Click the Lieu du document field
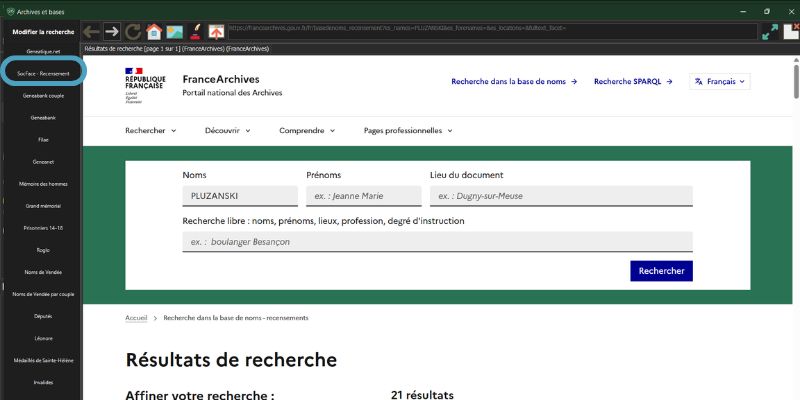 561,196
